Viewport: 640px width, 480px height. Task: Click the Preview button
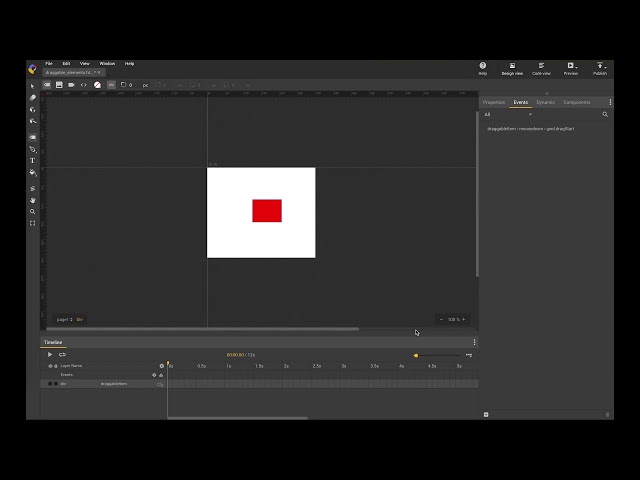click(x=571, y=69)
